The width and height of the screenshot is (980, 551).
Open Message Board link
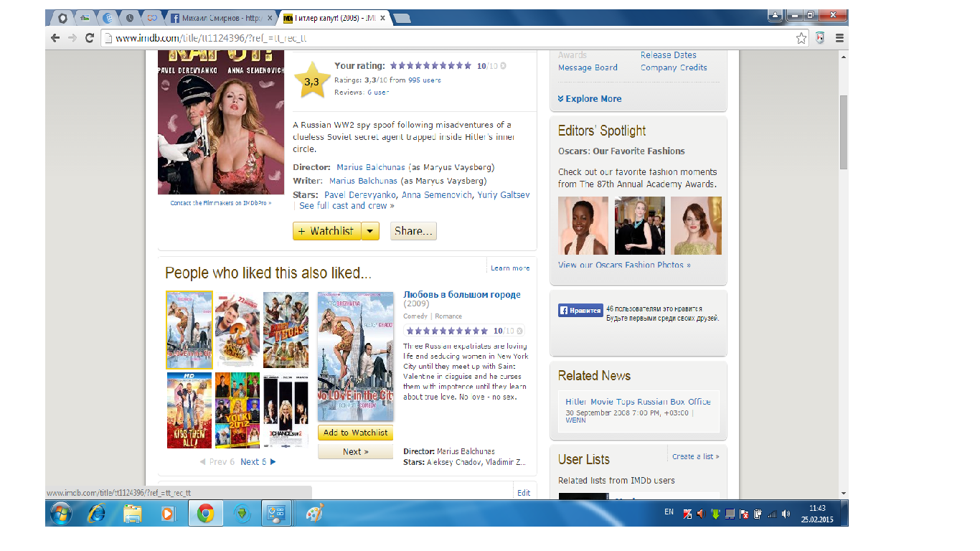click(x=588, y=68)
